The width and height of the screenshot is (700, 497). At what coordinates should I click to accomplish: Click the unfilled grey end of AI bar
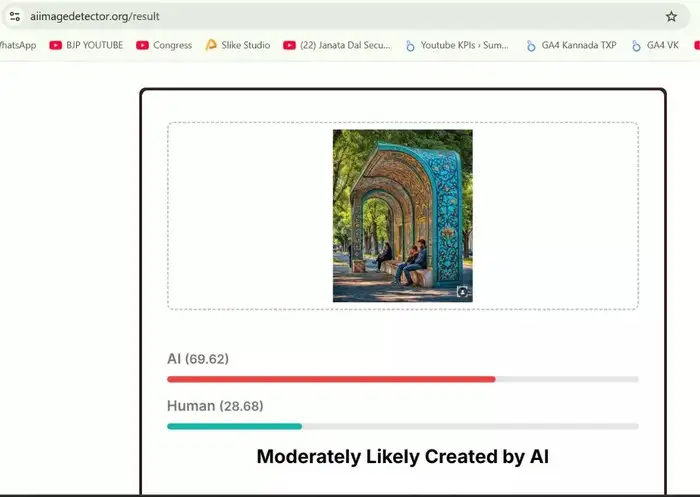567,379
